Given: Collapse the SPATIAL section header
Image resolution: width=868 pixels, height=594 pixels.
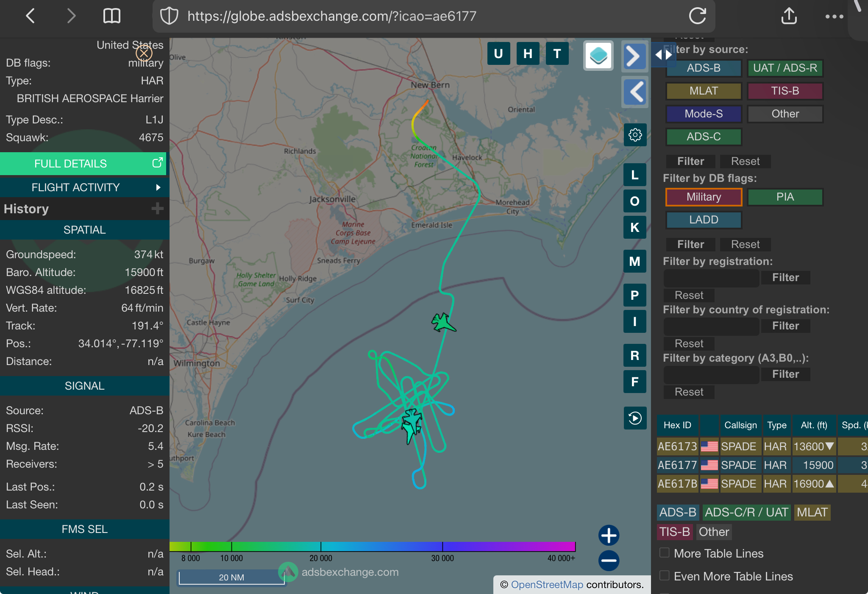Looking at the screenshot, I should click(85, 230).
